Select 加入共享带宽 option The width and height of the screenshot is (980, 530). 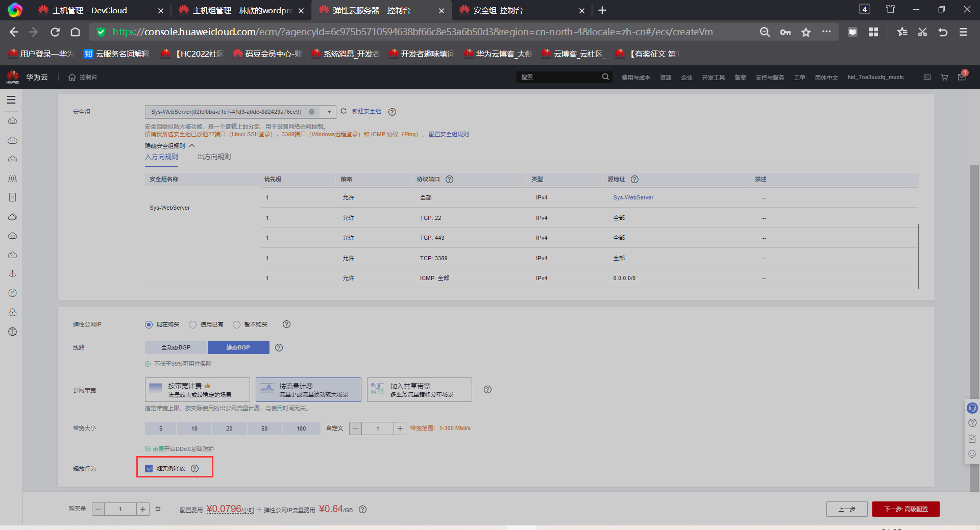420,390
